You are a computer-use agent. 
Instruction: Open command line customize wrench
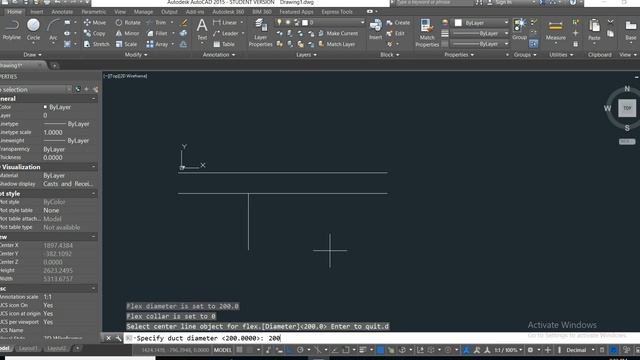[118, 338]
